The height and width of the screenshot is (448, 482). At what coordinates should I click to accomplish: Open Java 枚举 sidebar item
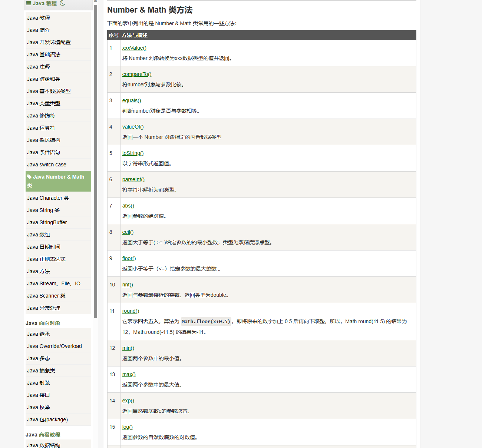pyautogui.click(x=58, y=407)
